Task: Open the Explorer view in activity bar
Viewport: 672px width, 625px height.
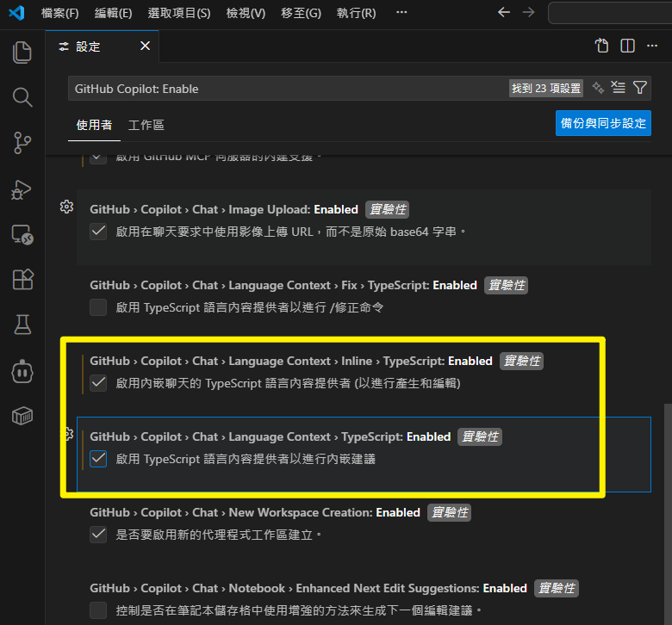Action: [x=22, y=53]
